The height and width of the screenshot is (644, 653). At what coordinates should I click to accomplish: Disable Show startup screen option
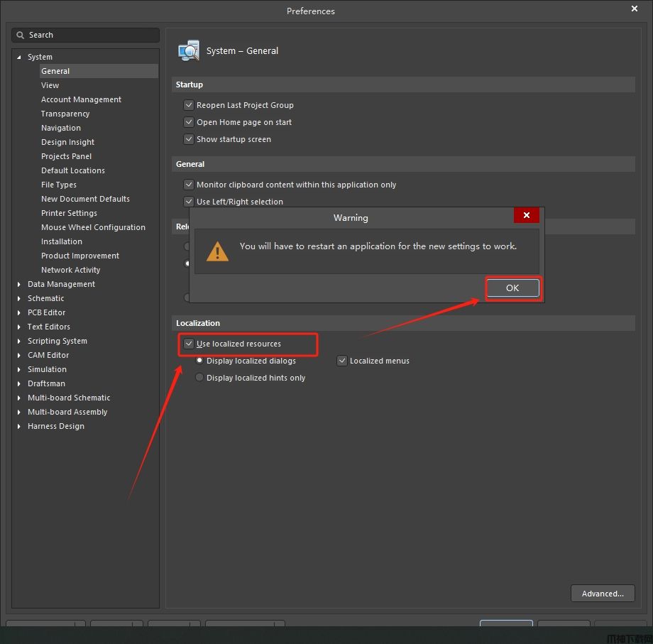[x=189, y=139]
